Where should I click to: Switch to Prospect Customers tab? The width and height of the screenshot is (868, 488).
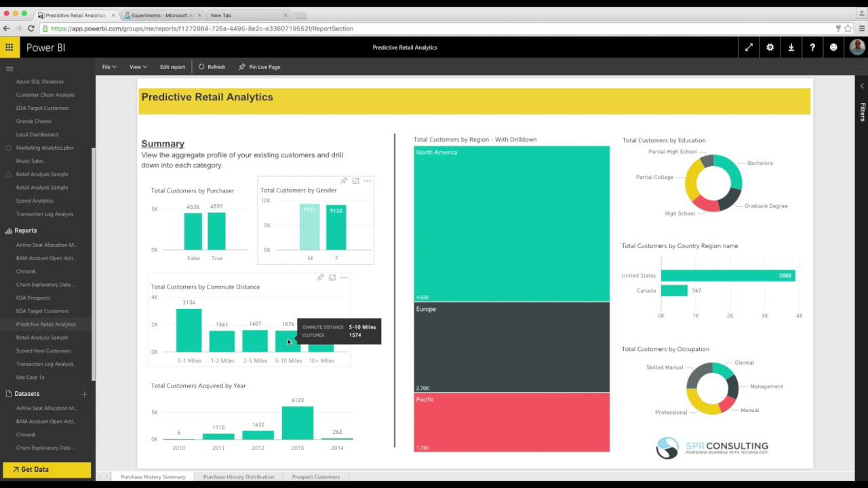316,477
